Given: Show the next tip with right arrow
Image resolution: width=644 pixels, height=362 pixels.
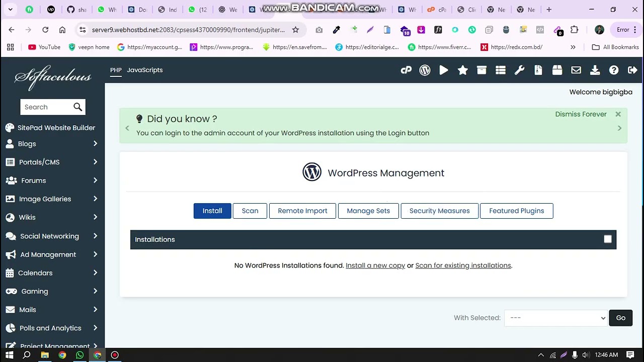Looking at the screenshot, I should click(619, 128).
